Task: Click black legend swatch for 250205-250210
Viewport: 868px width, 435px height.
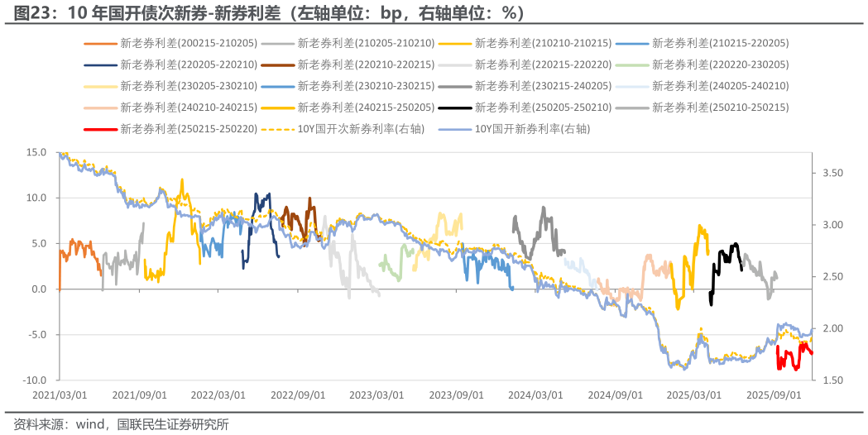Action: point(454,108)
